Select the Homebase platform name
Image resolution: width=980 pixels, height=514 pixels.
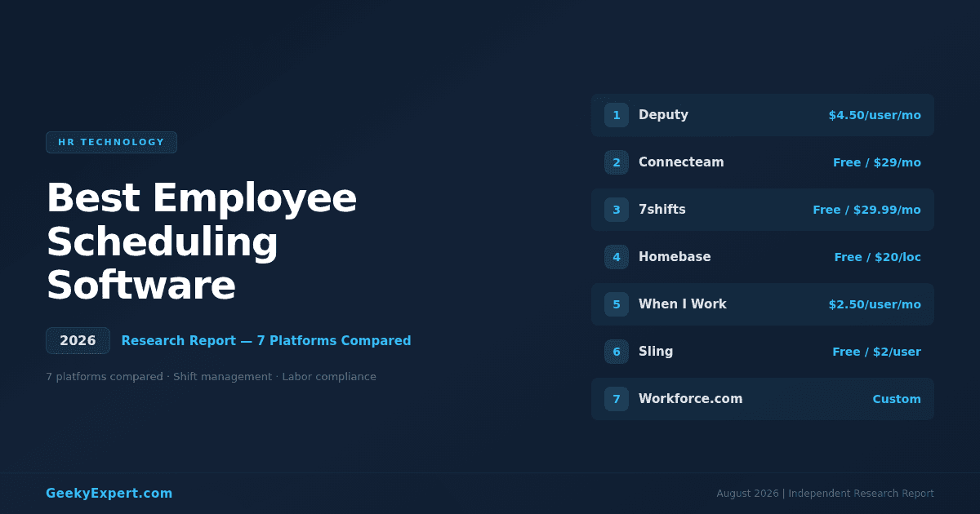[675, 257]
